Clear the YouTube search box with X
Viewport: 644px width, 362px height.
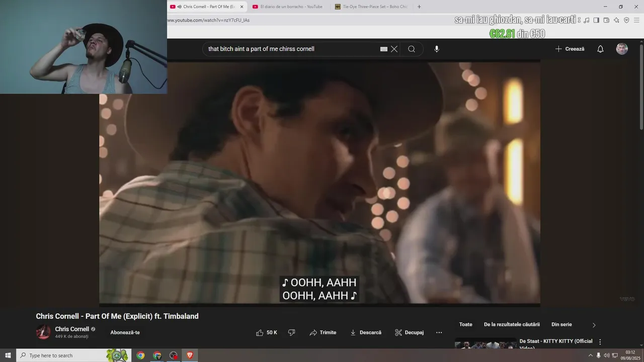394,49
